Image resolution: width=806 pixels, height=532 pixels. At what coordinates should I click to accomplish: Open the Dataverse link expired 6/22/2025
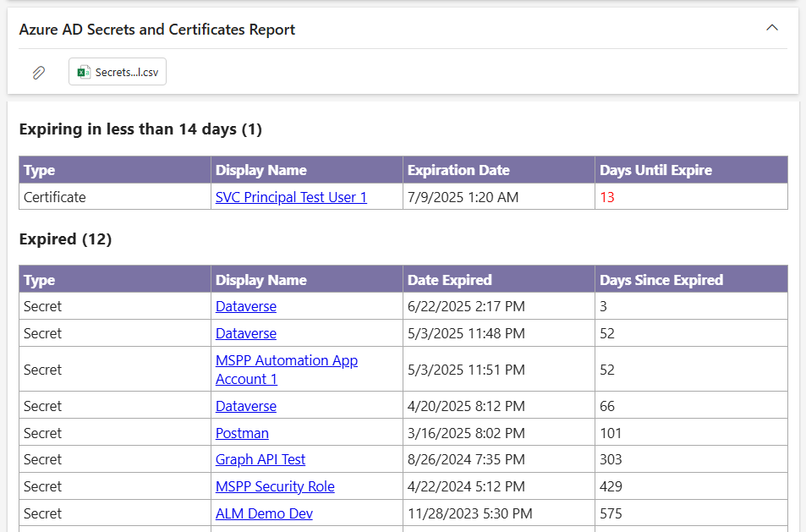[x=246, y=306]
